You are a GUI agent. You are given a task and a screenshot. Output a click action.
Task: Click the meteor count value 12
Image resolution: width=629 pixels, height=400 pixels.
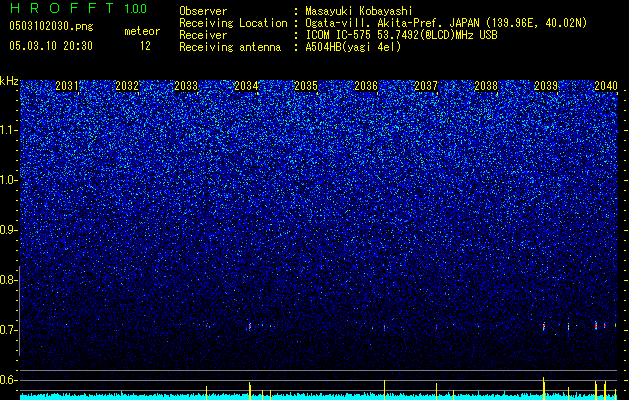145,46
